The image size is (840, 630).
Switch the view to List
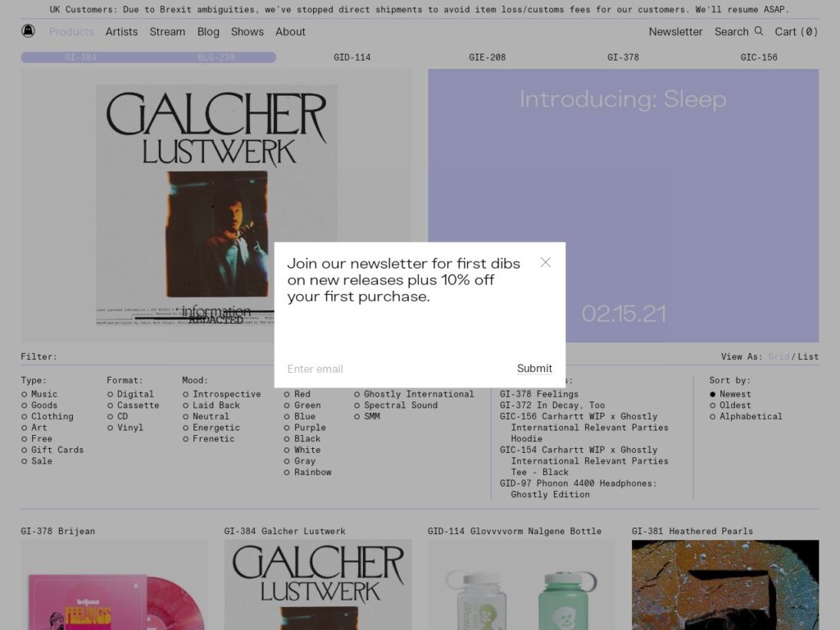click(808, 356)
